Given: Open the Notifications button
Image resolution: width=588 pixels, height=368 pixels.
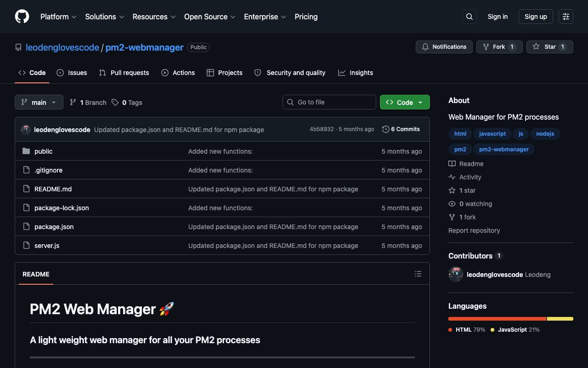Looking at the screenshot, I should (444, 47).
